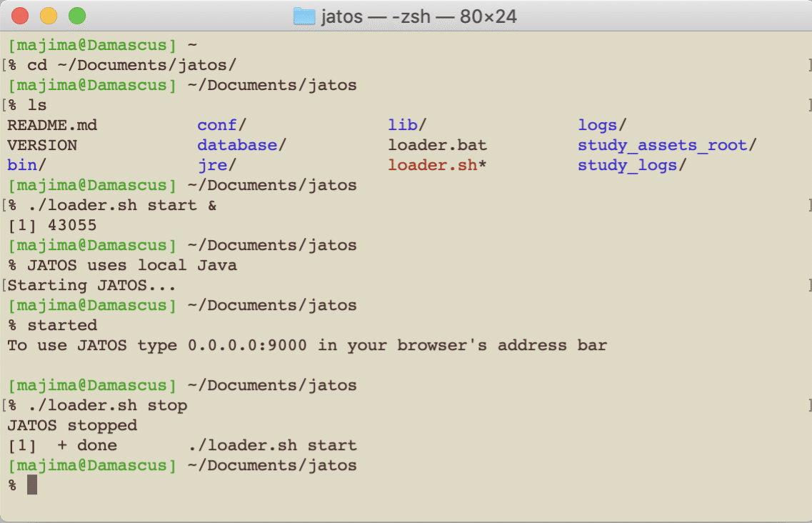
Task: Close the terminal window with red button
Action: tap(20, 16)
